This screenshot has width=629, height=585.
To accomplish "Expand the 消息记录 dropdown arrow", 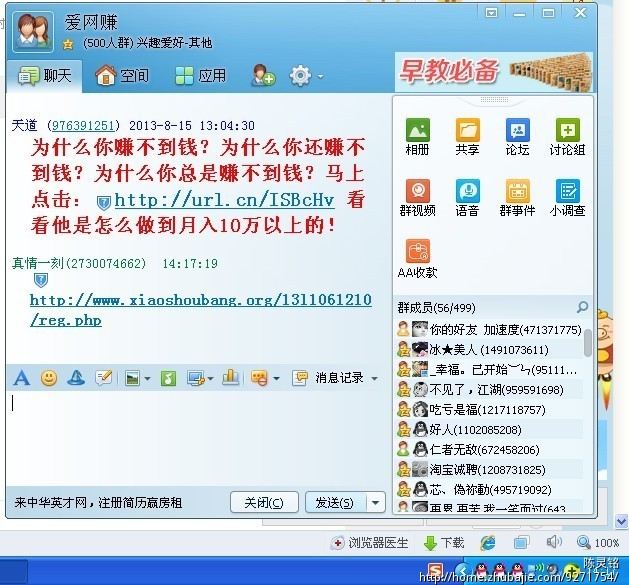I will coord(375,378).
